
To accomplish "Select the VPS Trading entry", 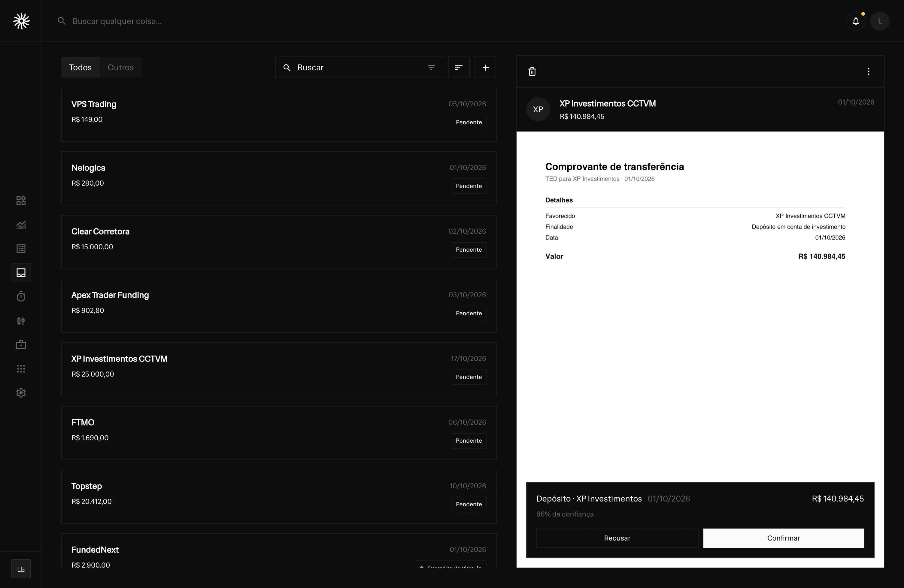I will pyautogui.click(x=279, y=115).
